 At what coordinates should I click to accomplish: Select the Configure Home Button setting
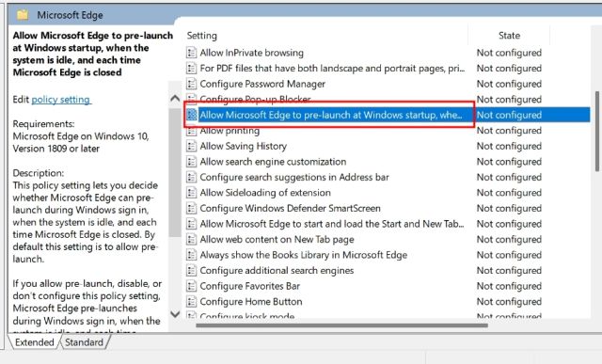(x=251, y=301)
